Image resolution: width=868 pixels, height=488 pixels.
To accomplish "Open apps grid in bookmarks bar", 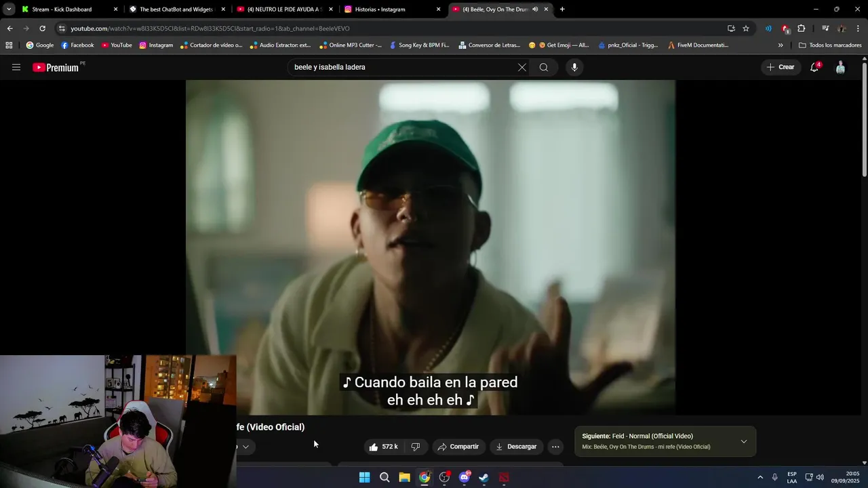I will (x=9, y=45).
